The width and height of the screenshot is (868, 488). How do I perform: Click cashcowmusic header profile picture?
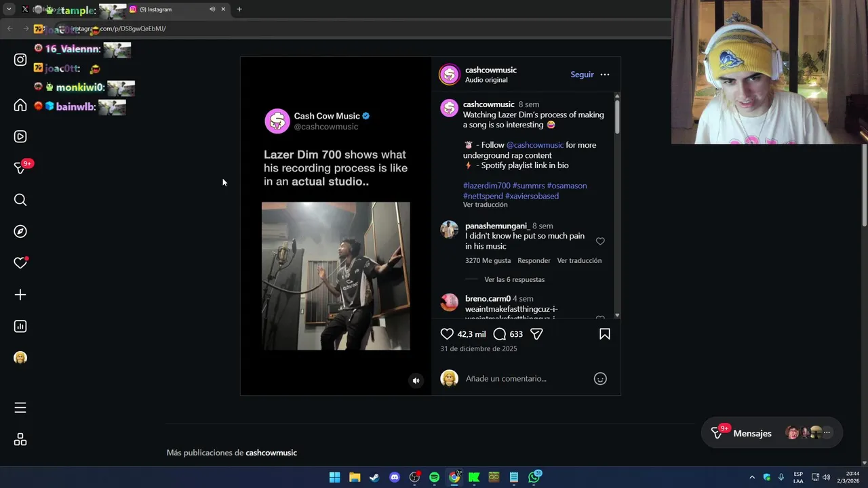450,75
